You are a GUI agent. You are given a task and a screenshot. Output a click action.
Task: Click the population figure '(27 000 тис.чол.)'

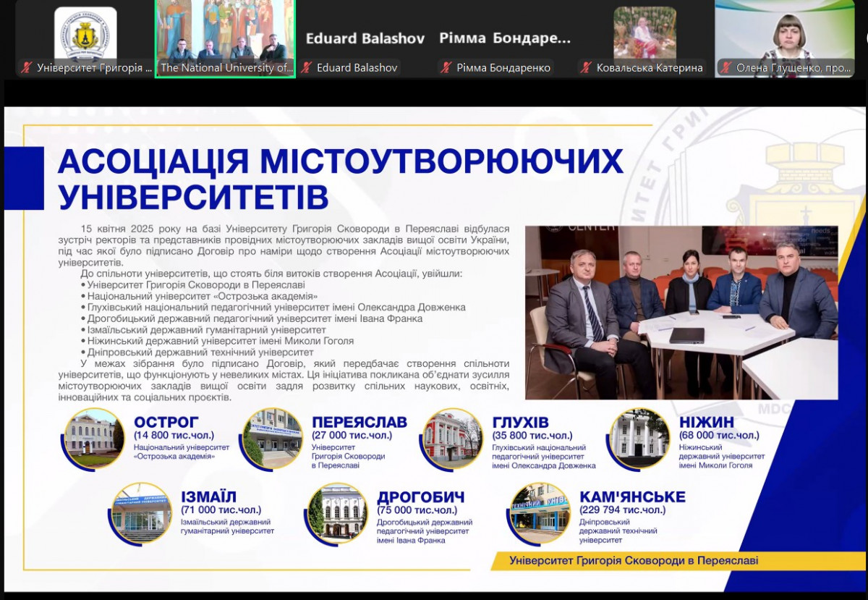(352, 436)
